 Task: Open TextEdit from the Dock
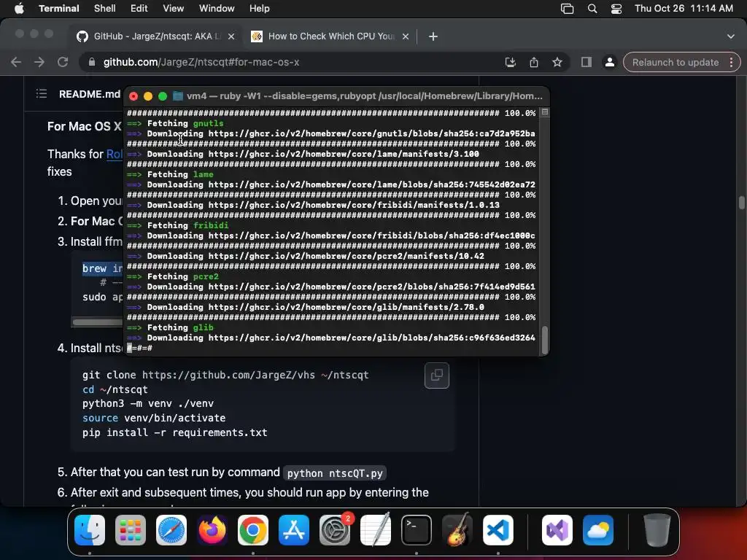click(x=376, y=530)
